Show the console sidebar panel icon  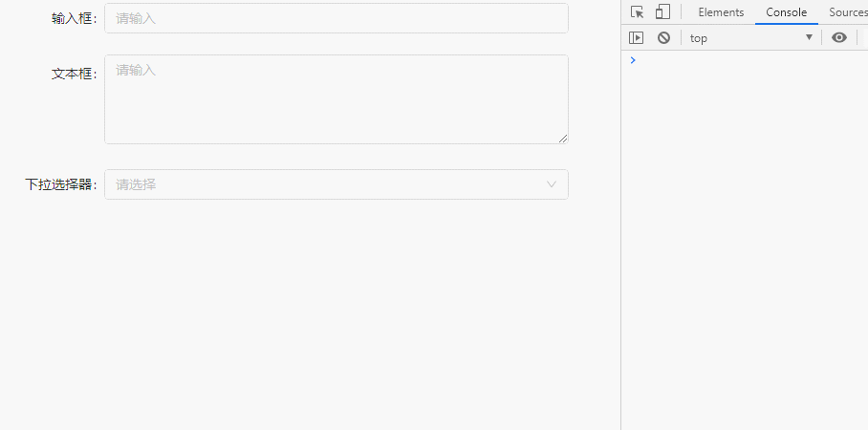tap(636, 37)
